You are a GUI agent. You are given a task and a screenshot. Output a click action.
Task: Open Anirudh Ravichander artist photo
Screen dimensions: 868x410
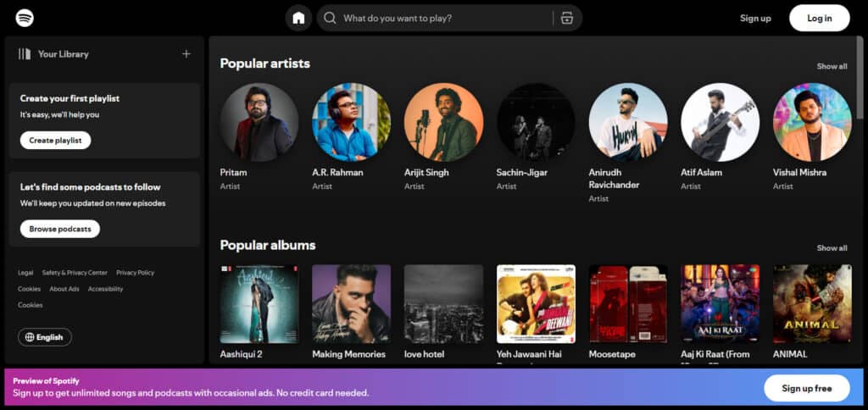(628, 122)
